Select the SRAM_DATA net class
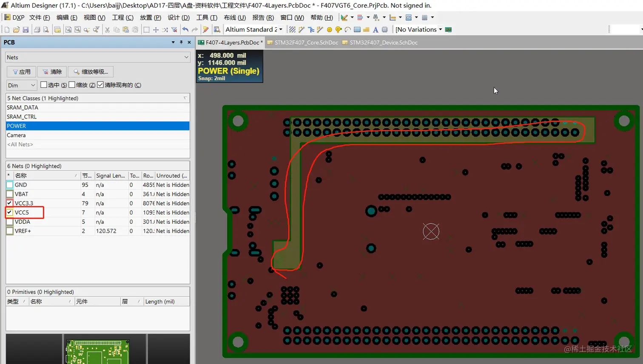643x364 pixels. click(23, 107)
